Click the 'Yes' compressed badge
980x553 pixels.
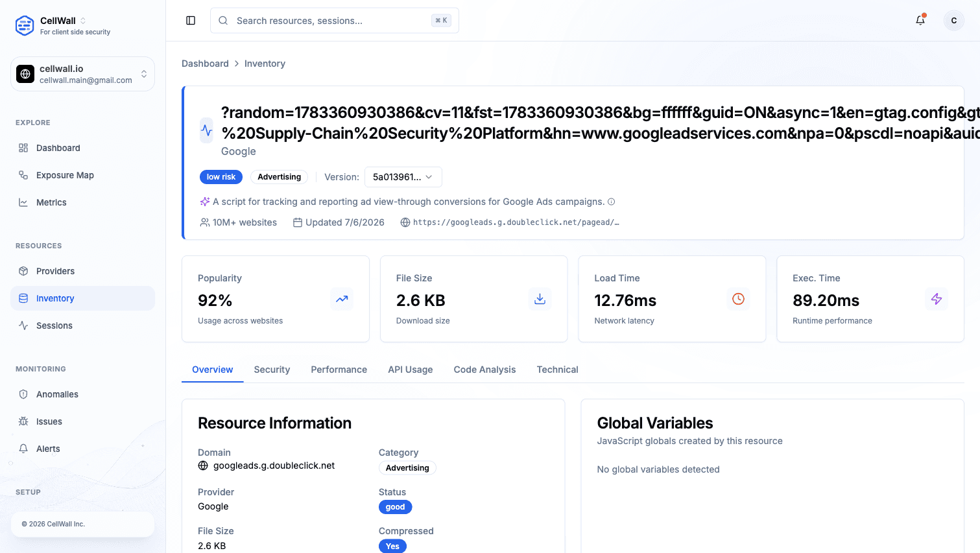point(392,546)
